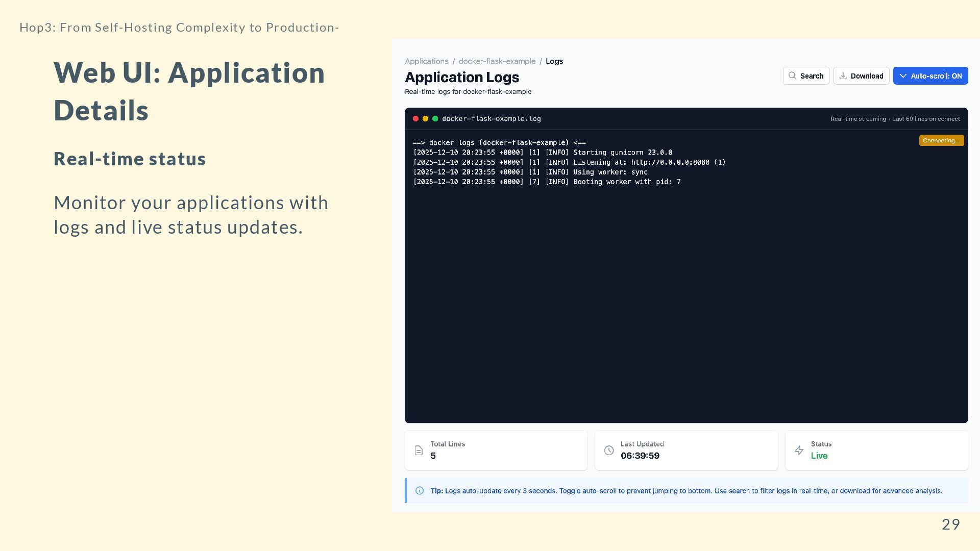The width and height of the screenshot is (980, 551).
Task: Click the document icon beside Total Lines
Action: pyautogui.click(x=419, y=450)
